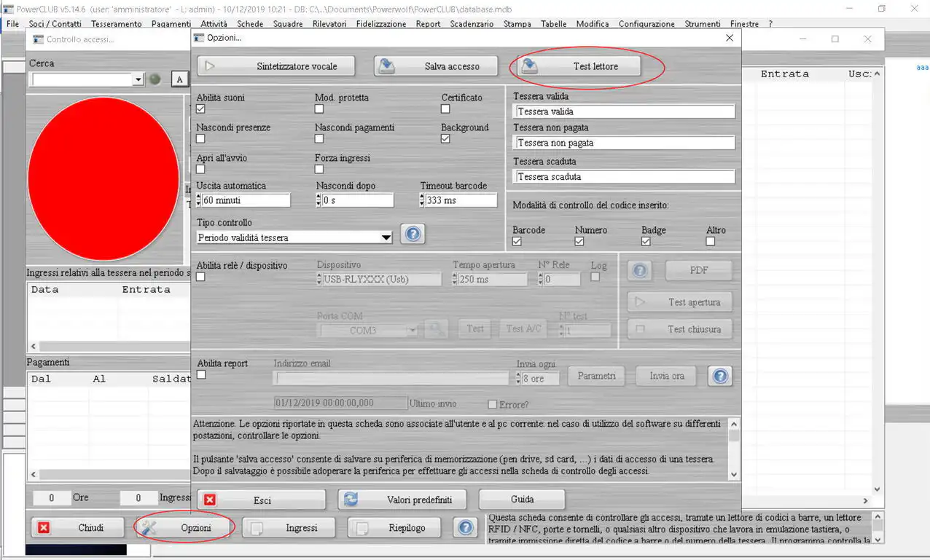The width and height of the screenshot is (930, 560).
Task: Enable Mod. protetta checkbox
Action: click(x=319, y=109)
